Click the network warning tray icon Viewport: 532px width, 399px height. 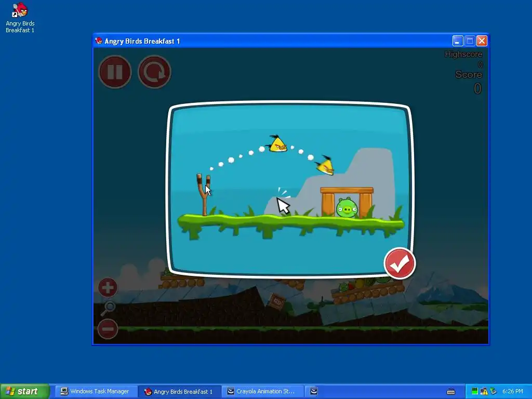click(484, 392)
